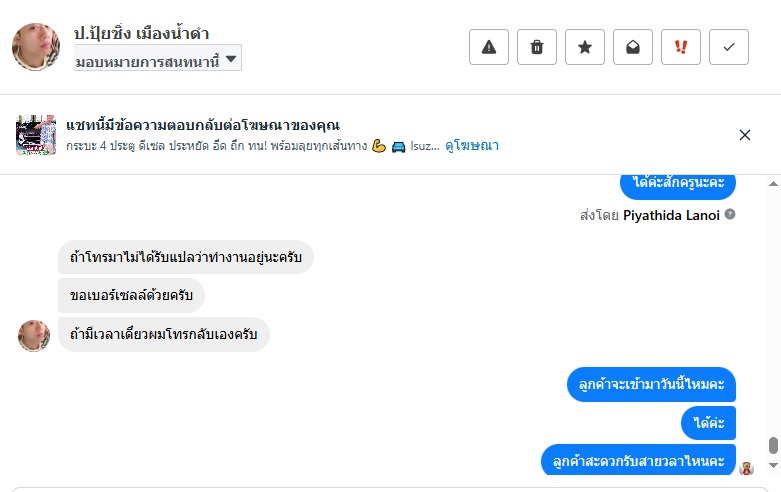The height and width of the screenshot is (492, 781).
Task: Mark conversation as unread envelope icon
Action: click(633, 47)
